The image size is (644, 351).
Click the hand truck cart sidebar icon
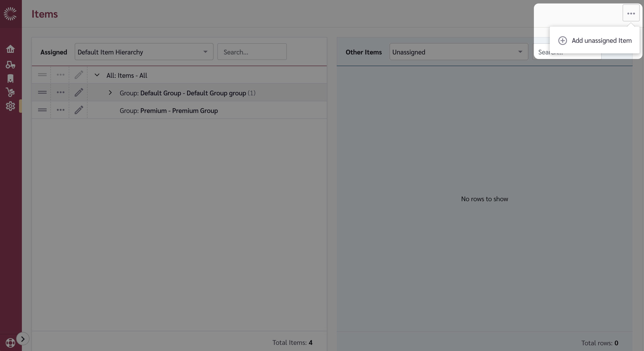(x=10, y=92)
